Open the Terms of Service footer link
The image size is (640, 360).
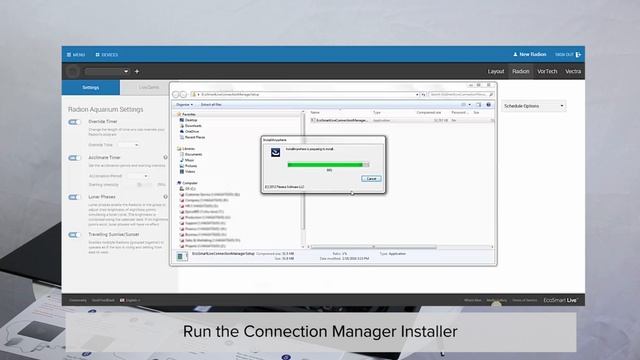tap(524, 300)
